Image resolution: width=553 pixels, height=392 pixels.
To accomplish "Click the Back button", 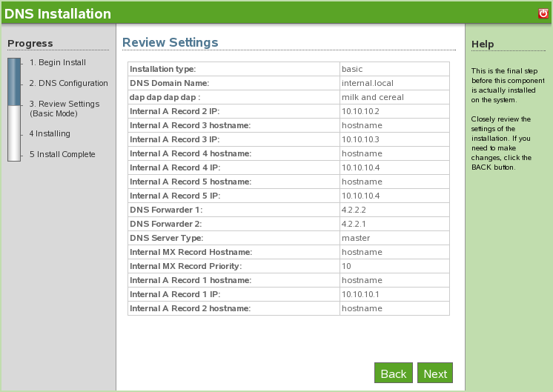I will coord(394,373).
